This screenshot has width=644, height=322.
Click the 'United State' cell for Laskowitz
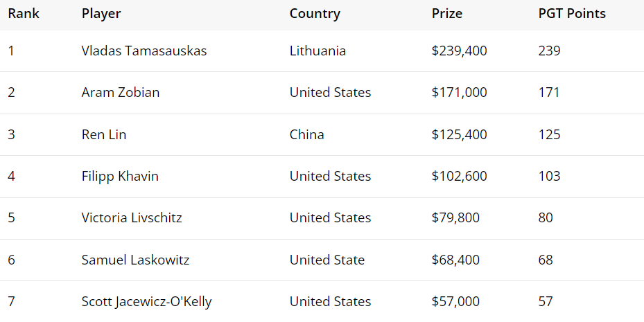[x=327, y=260]
